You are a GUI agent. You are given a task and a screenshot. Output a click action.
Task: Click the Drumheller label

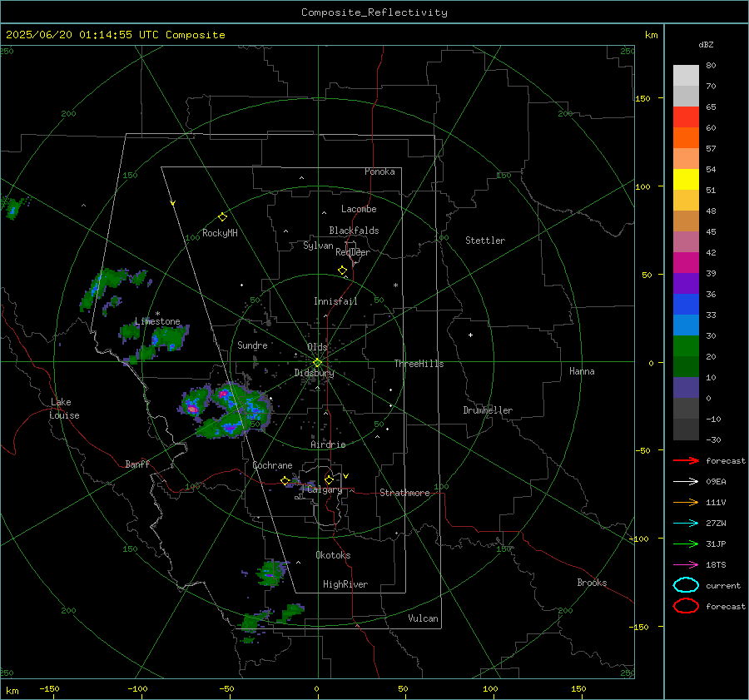[488, 410]
